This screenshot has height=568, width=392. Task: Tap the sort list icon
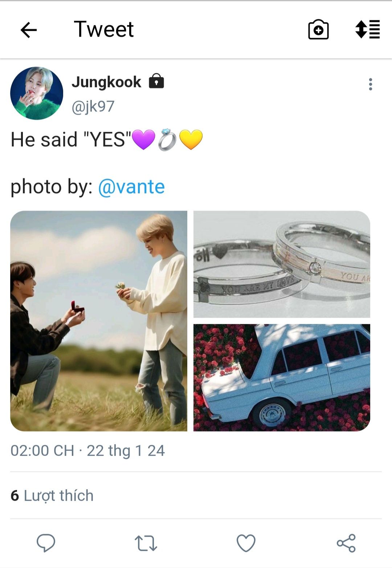pyautogui.click(x=367, y=29)
